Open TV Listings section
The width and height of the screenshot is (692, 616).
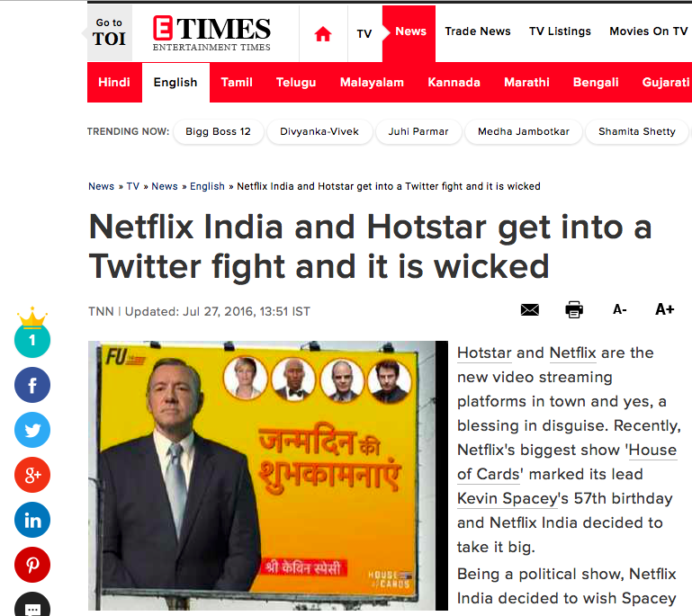[x=560, y=31]
